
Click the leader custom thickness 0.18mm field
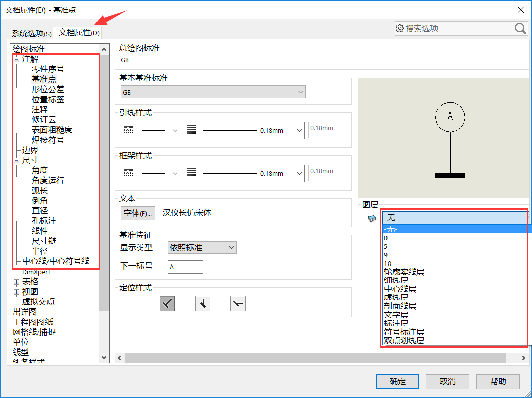[327, 130]
